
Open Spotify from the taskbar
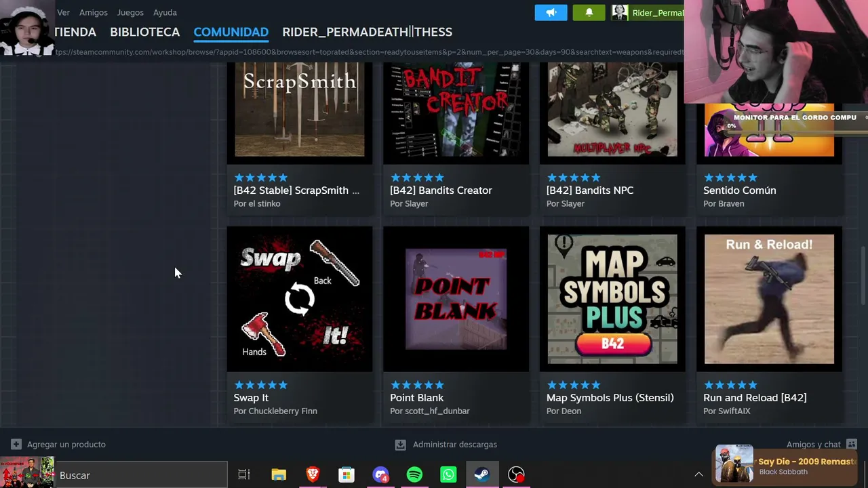[x=414, y=475]
